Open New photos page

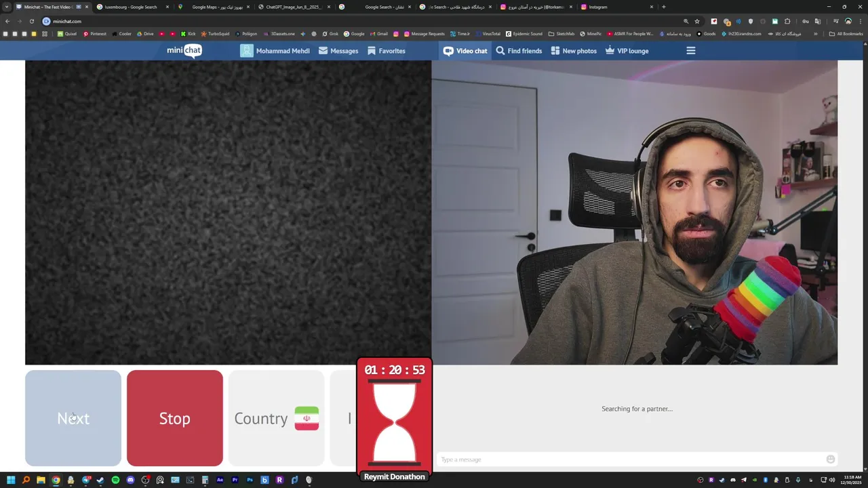pyautogui.click(x=574, y=51)
